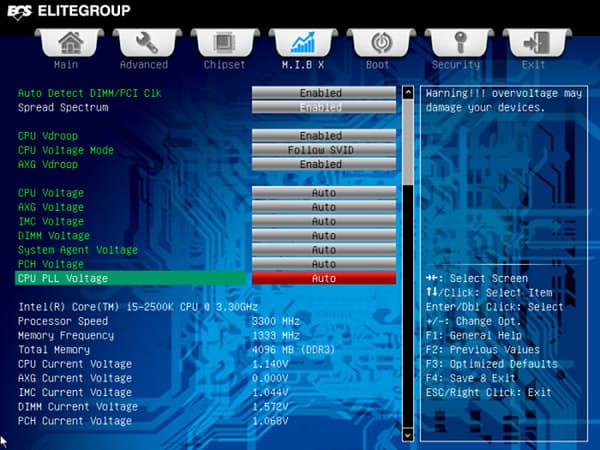This screenshot has height=450, width=600.
Task: Select the DIMM Voltage setting label
Action: point(54,236)
